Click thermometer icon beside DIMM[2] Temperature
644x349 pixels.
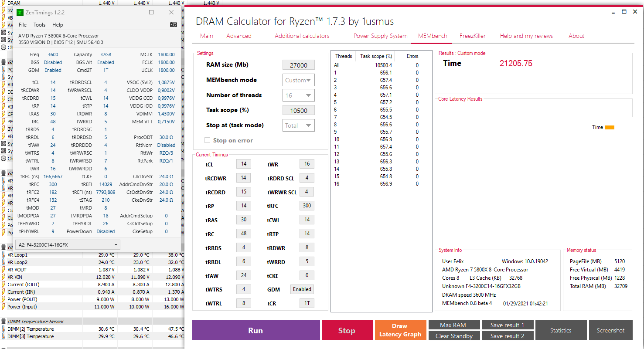tap(3, 329)
